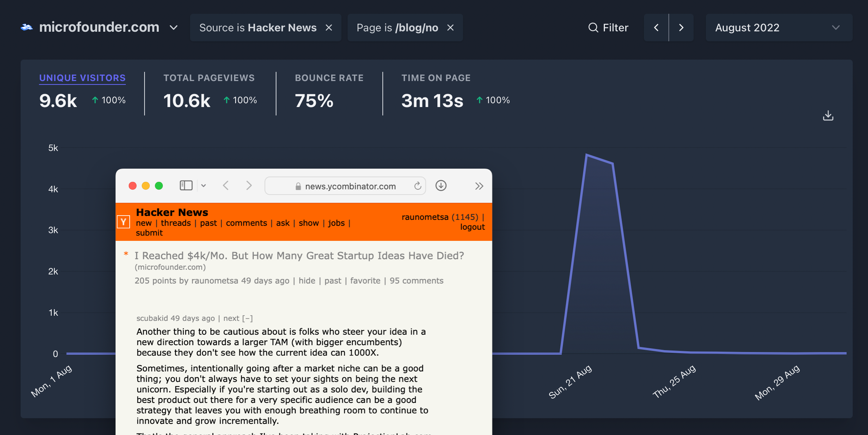Open the threads link on Hacker News
The image size is (868, 435).
(176, 223)
